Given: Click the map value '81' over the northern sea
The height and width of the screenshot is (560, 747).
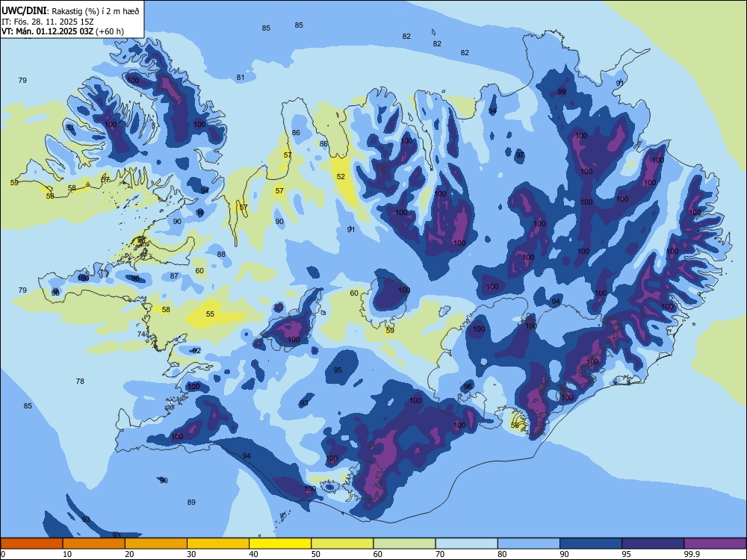Looking at the screenshot, I should click(241, 78).
